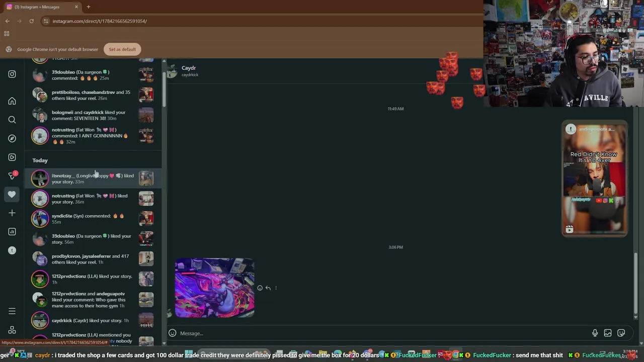The width and height of the screenshot is (644, 362).
Task: Click the Today section heading
Action: click(40, 160)
